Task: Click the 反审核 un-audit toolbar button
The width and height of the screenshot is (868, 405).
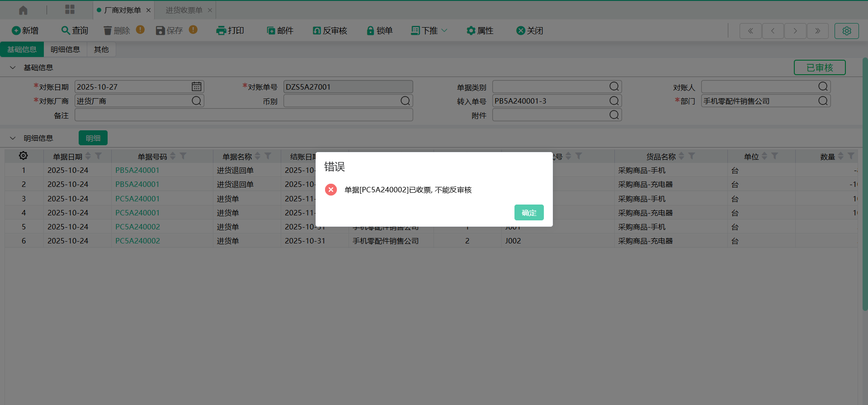Action: click(x=330, y=31)
